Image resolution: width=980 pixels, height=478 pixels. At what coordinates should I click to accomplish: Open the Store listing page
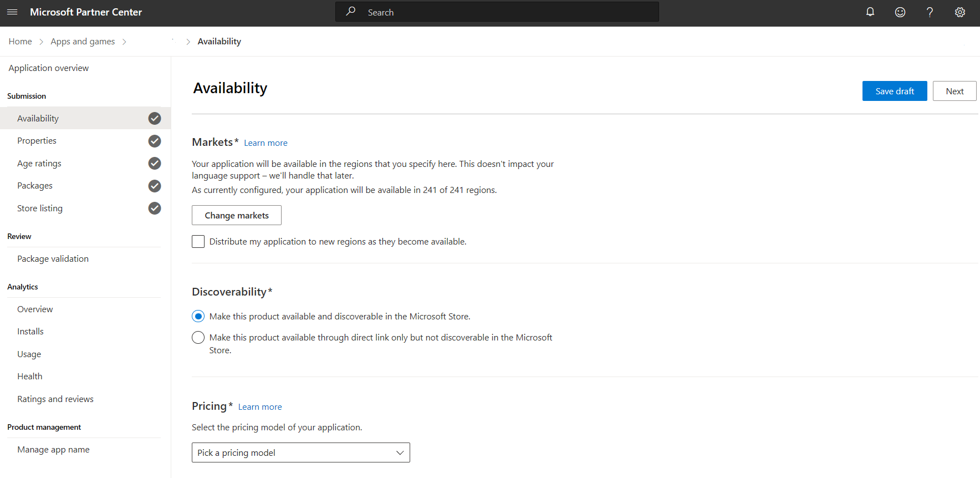click(40, 209)
